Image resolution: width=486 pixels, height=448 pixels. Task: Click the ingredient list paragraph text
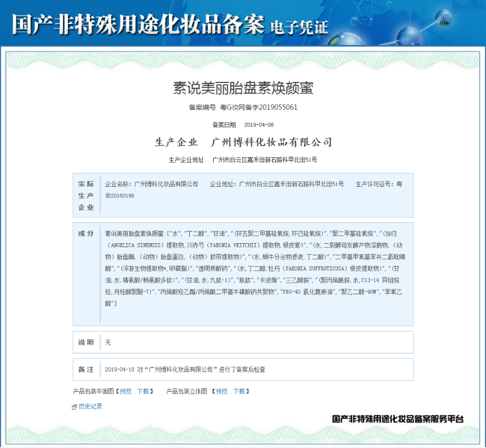255,268
